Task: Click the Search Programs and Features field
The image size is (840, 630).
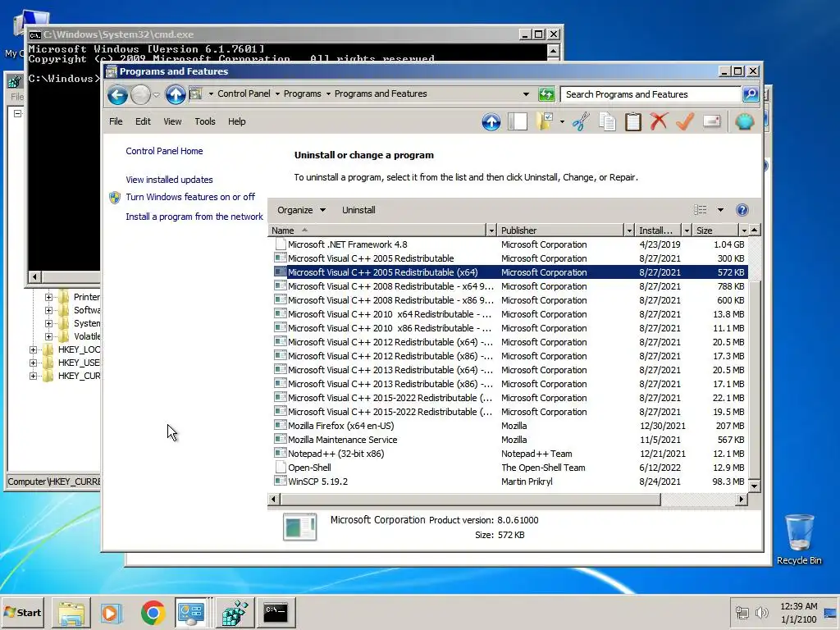Action: click(651, 94)
